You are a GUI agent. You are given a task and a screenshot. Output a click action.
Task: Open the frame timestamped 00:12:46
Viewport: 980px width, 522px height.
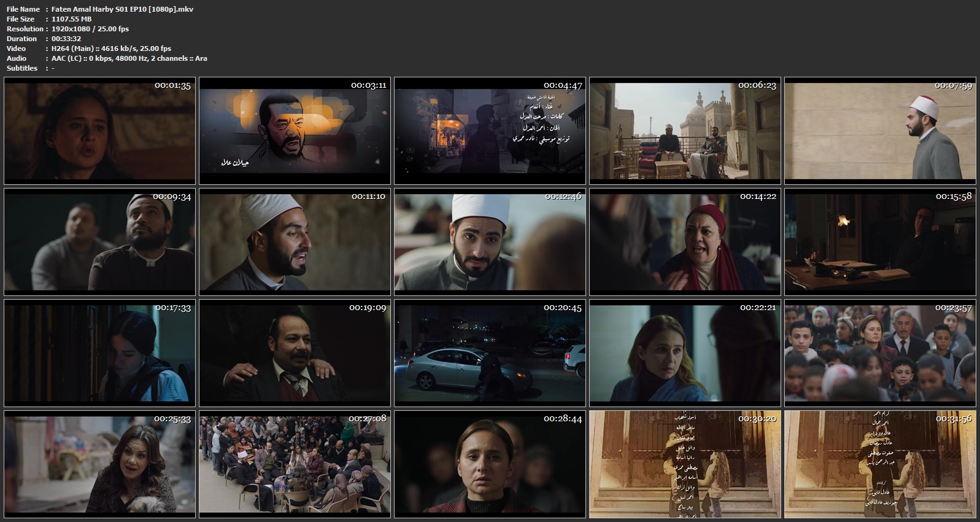point(490,242)
